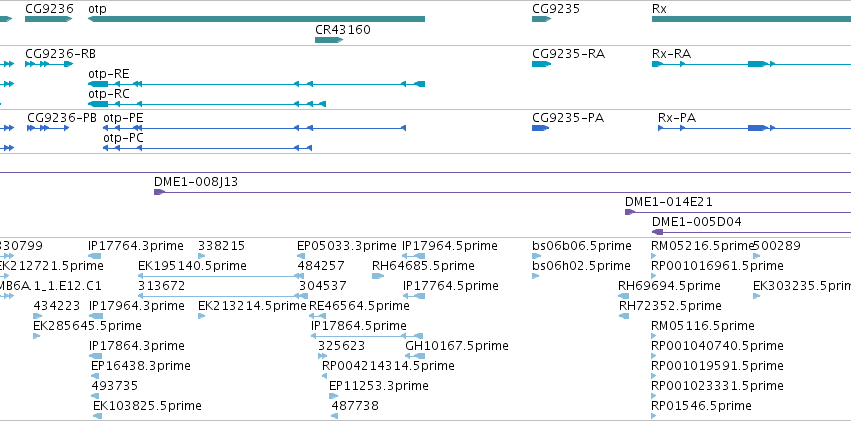Click the Rx-RA transcript label

(x=671, y=54)
